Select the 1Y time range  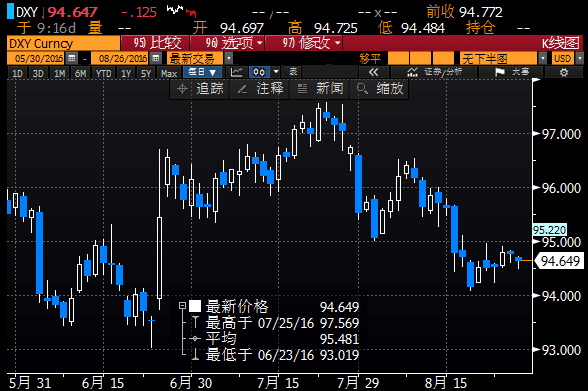126,73
